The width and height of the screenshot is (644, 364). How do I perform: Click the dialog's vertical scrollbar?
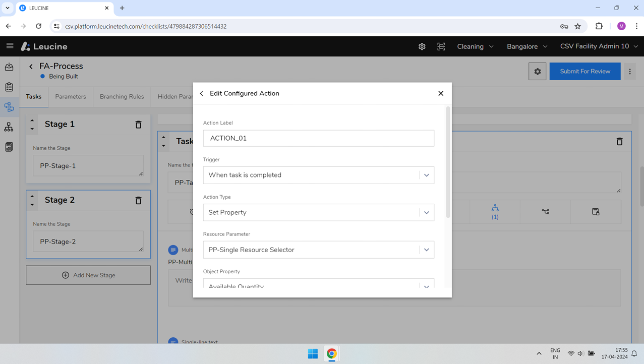pyautogui.click(x=448, y=161)
